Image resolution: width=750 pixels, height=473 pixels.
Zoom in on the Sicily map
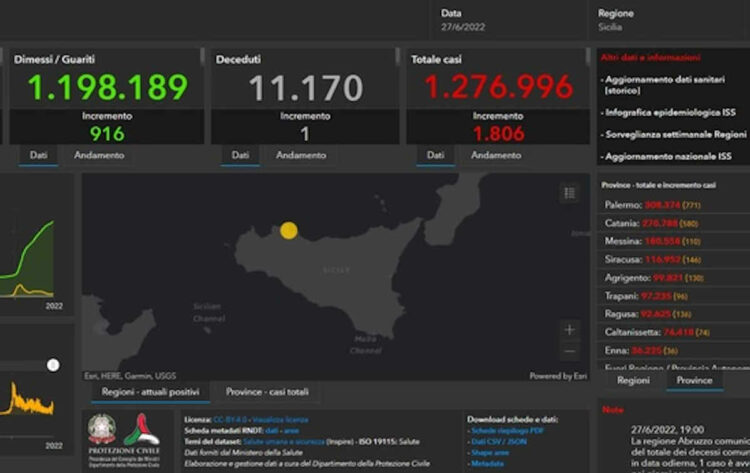[x=569, y=329]
